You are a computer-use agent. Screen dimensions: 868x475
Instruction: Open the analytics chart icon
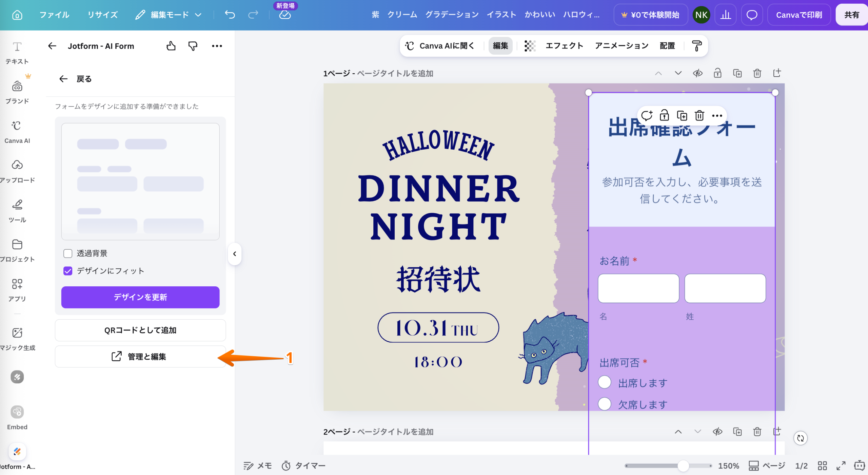click(725, 15)
